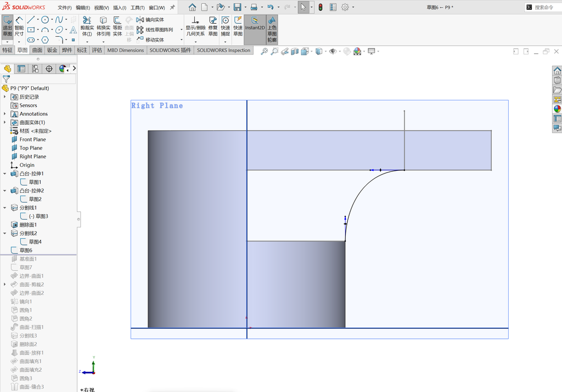Open the 工具(T) menu
Viewport: 562px width, 392px height.
(138, 8)
